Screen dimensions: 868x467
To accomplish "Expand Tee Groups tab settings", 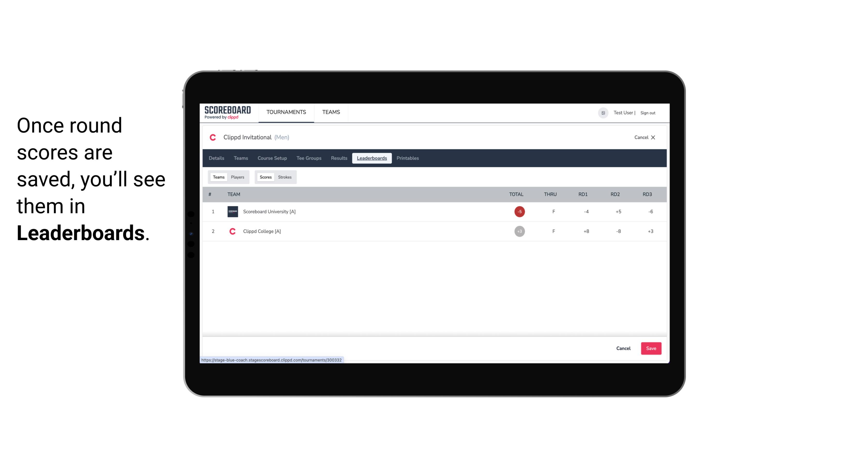I will coord(308,158).
